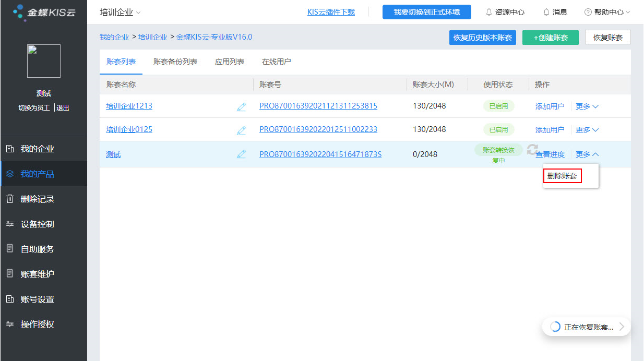Switch to the 应用列表 tab
The image size is (644, 361).
click(230, 62)
